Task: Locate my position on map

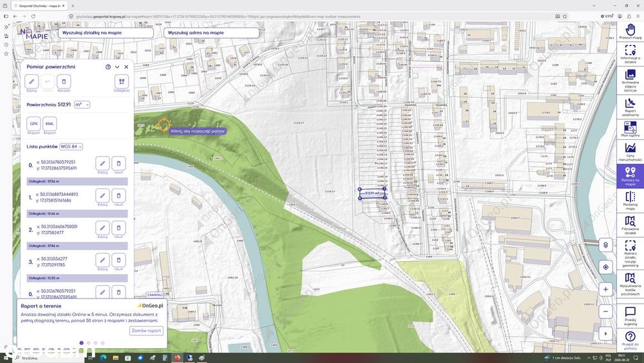Action: coord(605,267)
